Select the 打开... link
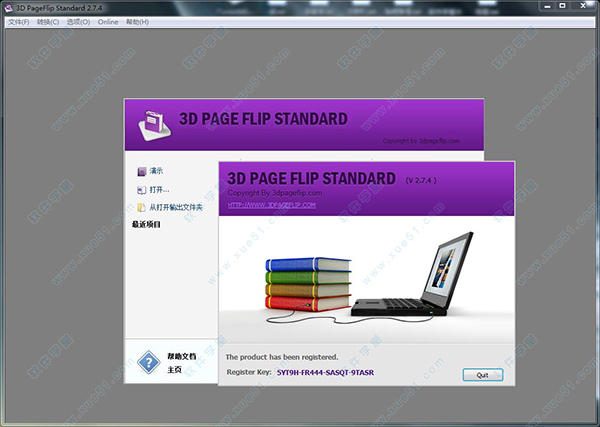The width and height of the screenshot is (600, 427). (x=159, y=189)
